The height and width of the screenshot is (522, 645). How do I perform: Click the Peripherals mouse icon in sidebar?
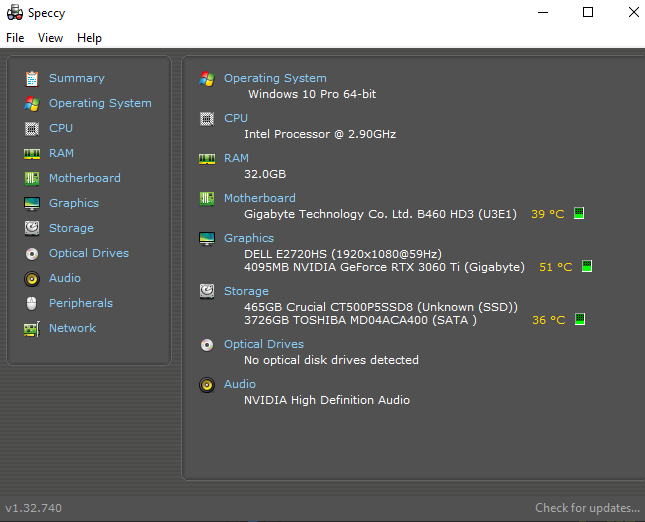click(32, 304)
